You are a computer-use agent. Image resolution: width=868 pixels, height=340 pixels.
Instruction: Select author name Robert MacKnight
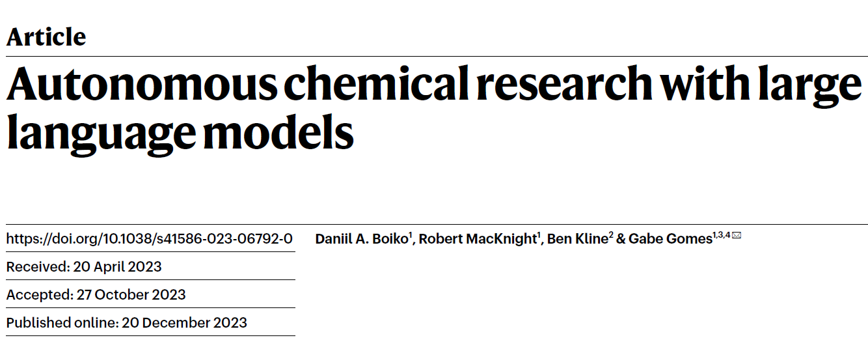click(x=478, y=239)
